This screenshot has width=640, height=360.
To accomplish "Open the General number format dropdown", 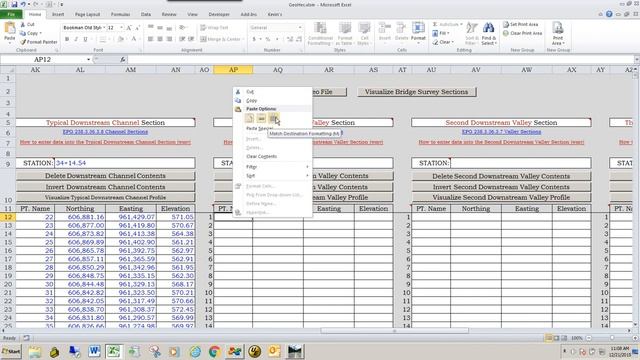I will (x=300, y=28).
